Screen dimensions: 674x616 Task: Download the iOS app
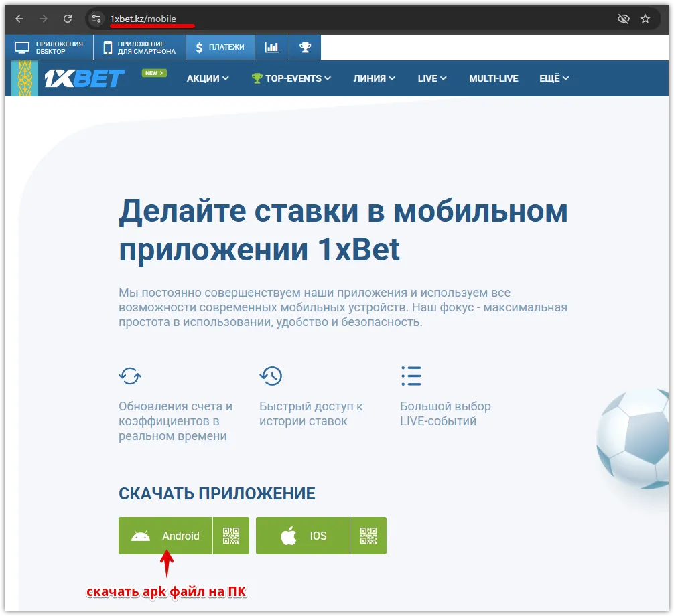coord(303,536)
